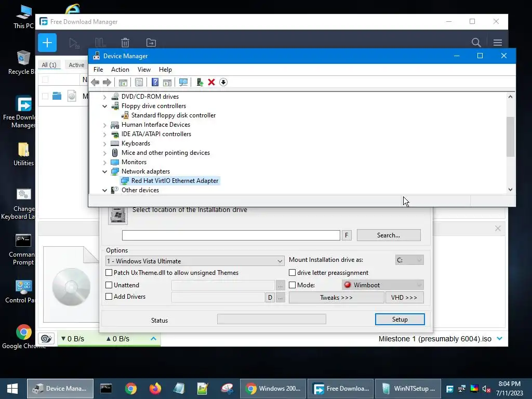Viewport: 532px width, 399px height.
Task: Click Update device driver icon
Action: (x=200, y=82)
